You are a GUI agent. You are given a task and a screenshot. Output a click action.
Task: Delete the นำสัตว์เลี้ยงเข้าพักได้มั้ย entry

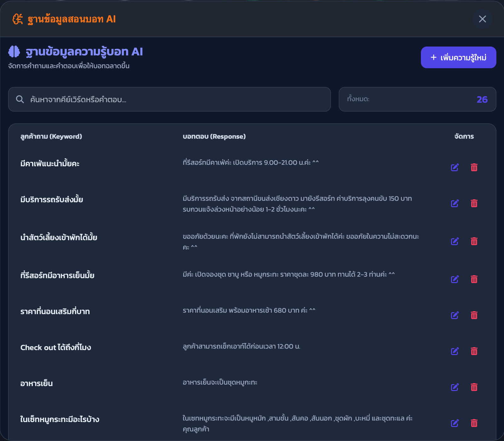(x=474, y=241)
